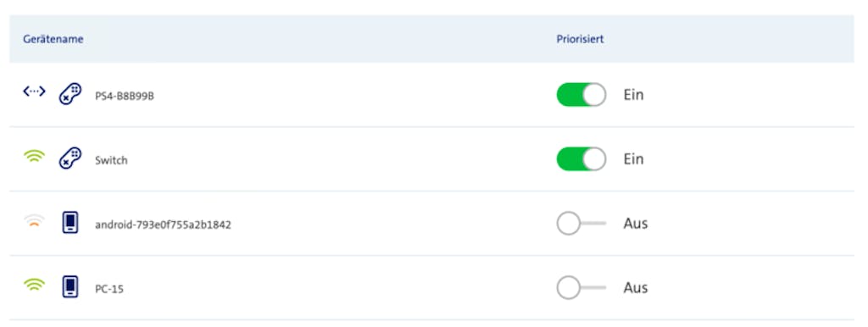Disable prioritization for PS4-B8B99B

pos(581,95)
